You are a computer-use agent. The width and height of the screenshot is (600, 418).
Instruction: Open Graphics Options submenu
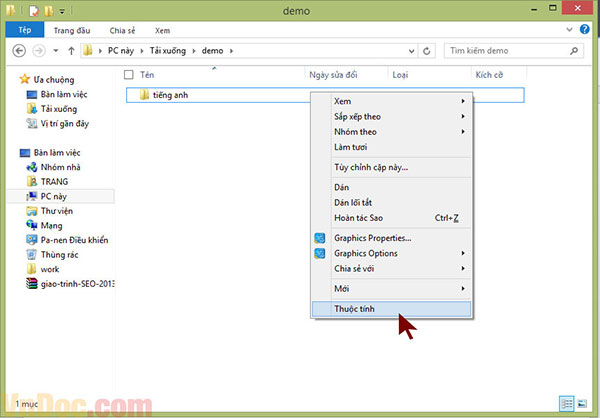pyautogui.click(x=392, y=253)
